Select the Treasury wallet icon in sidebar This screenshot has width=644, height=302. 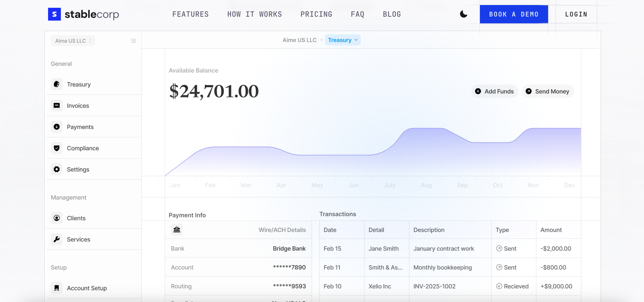click(57, 84)
